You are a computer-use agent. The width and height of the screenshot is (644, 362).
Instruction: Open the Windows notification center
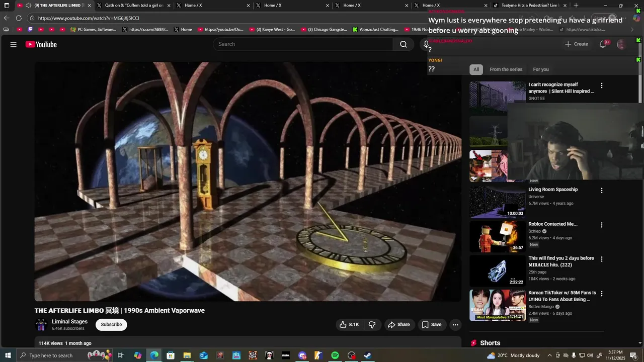click(633, 355)
